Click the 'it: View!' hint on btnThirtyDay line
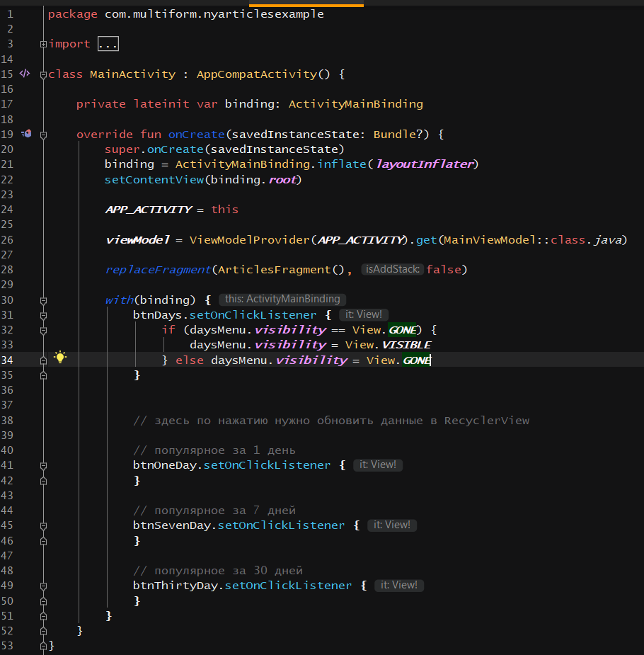 pos(399,585)
